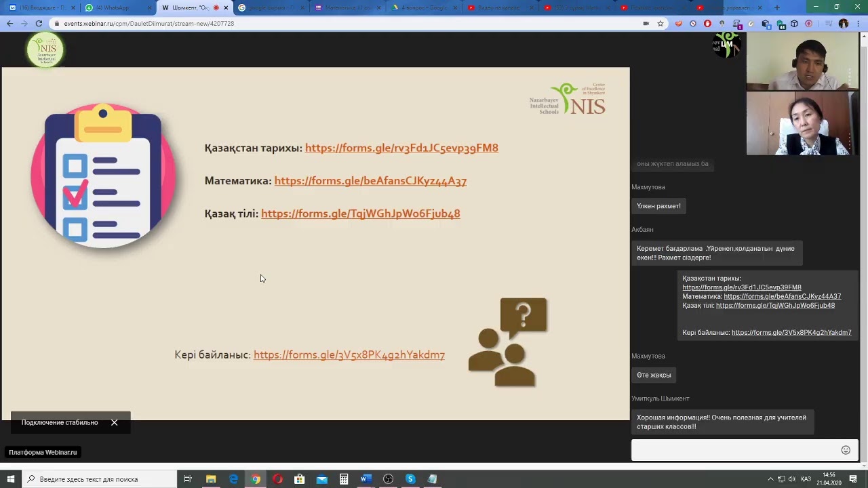Image resolution: width=868 pixels, height=488 pixels.
Task: Open chat link beAfansCJKyz44A37
Action: pyautogui.click(x=783, y=296)
